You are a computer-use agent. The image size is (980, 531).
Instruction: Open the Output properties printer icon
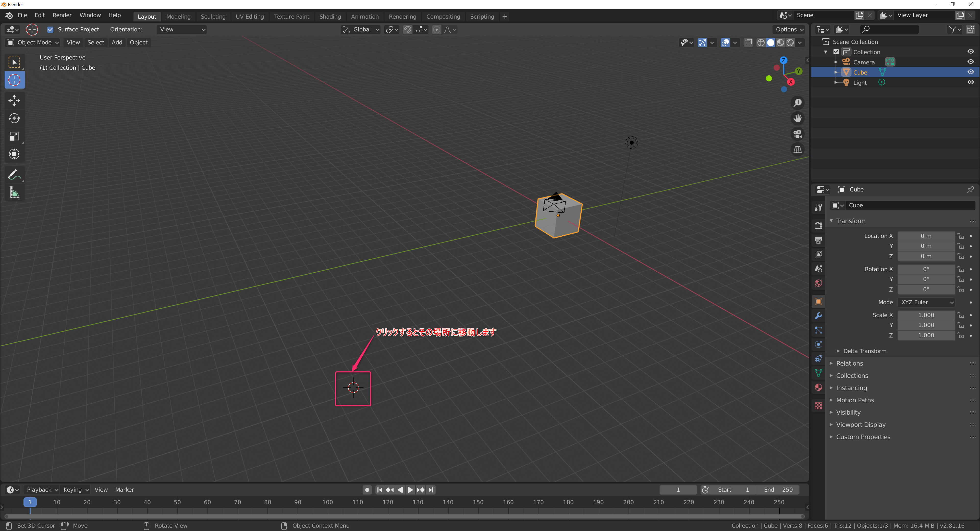point(818,240)
